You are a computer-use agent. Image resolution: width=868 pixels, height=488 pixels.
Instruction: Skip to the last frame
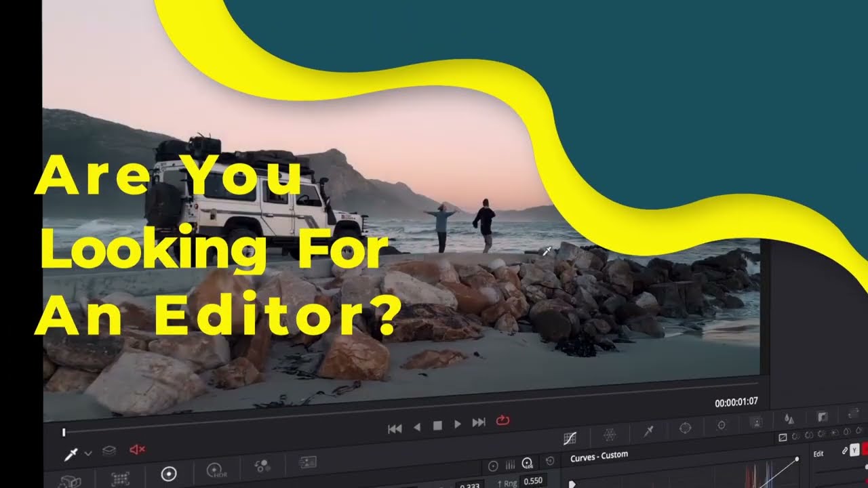tap(479, 422)
